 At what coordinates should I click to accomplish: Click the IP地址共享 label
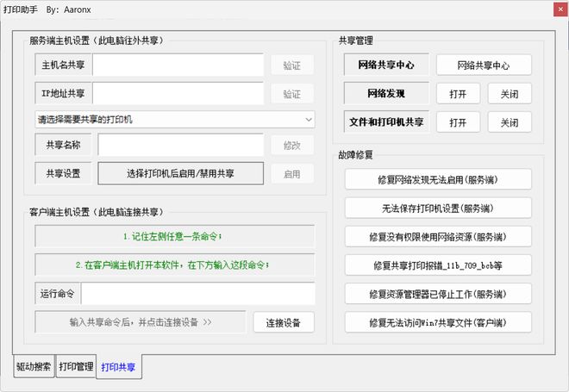click(x=63, y=94)
